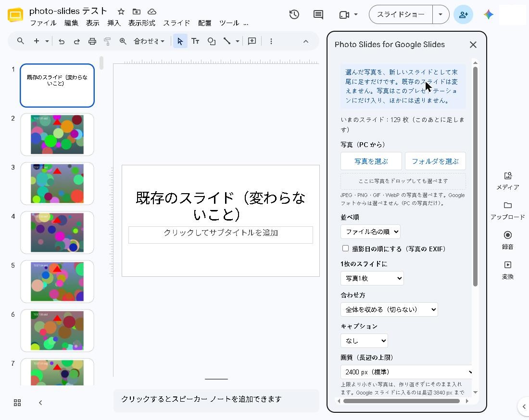Screen dimensions: 529x420
Task: Open the 編集 menu
Action: 71,23
